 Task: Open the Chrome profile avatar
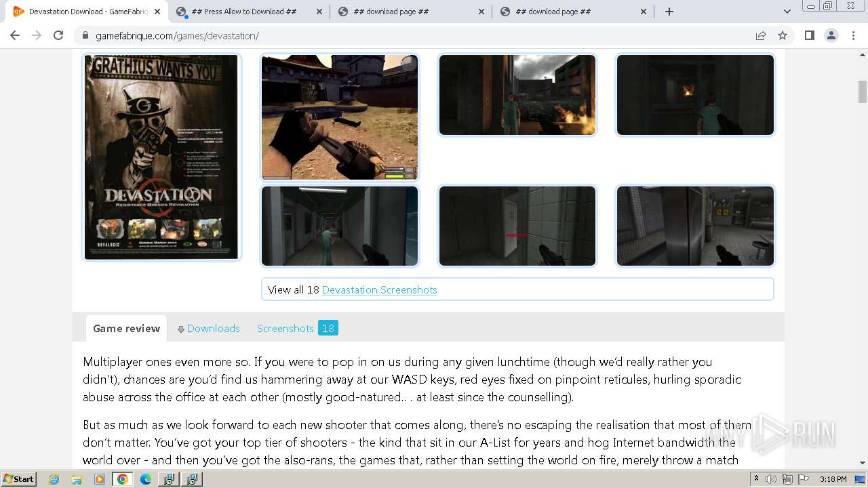pyautogui.click(x=831, y=35)
